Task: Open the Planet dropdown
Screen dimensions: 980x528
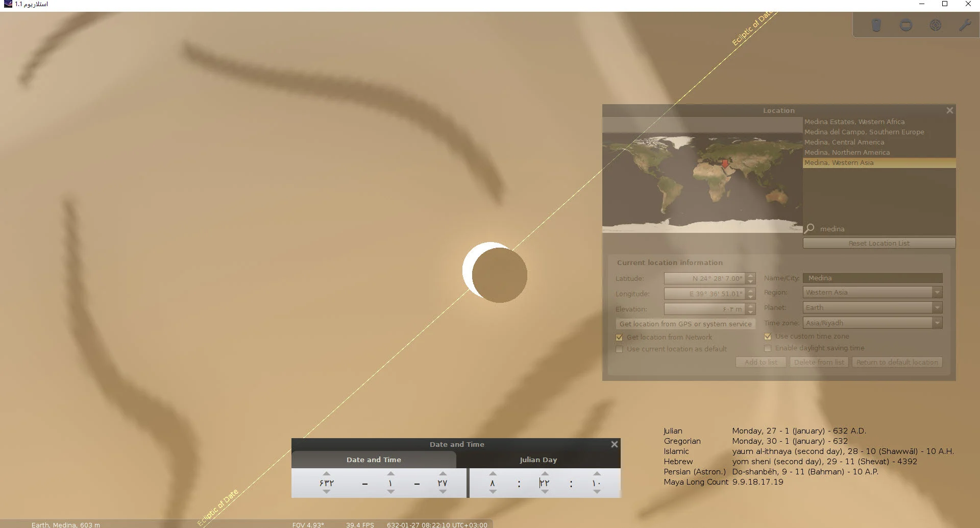Action: [x=873, y=308]
